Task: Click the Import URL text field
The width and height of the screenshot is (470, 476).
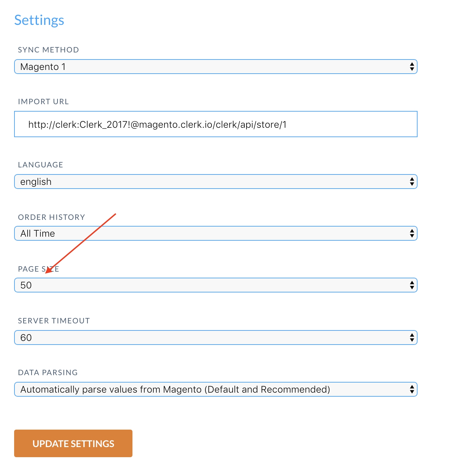Action: [x=215, y=124]
